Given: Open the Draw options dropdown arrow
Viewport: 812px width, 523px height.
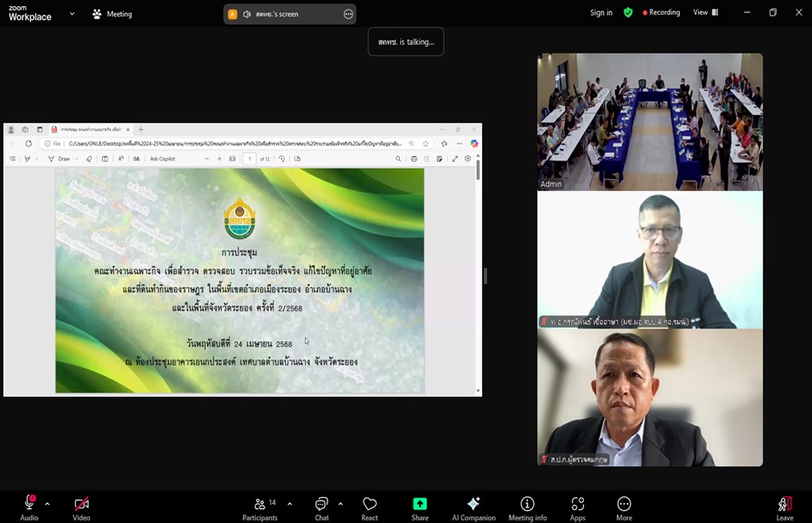Looking at the screenshot, I should pos(77,159).
